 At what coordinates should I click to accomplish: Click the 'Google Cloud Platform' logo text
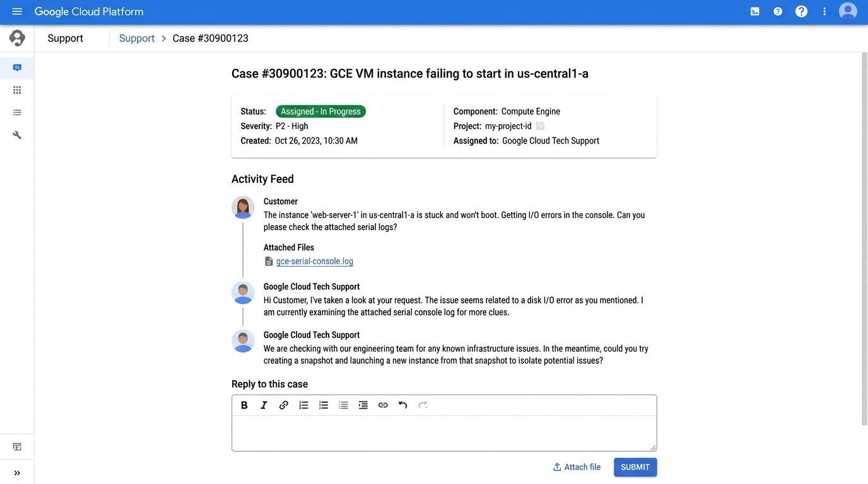89,11
